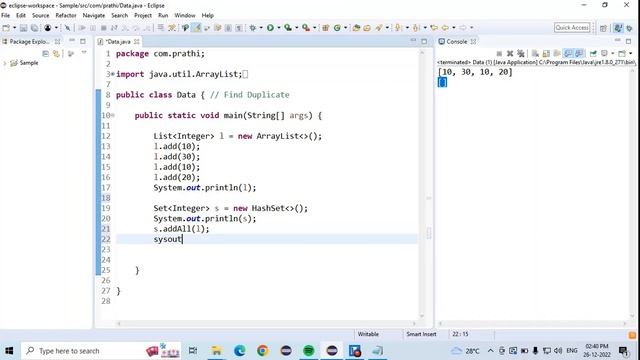Click the Previous Annotation toolbar icon

pyautogui.click(x=416, y=28)
